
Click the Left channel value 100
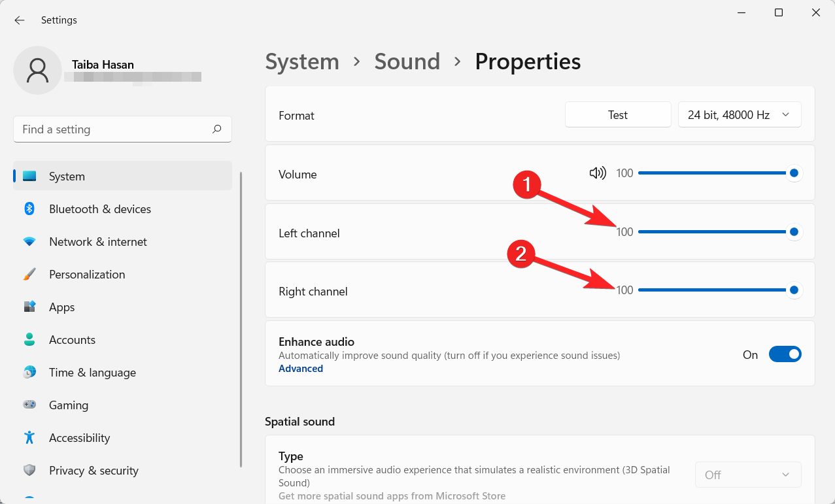point(625,232)
